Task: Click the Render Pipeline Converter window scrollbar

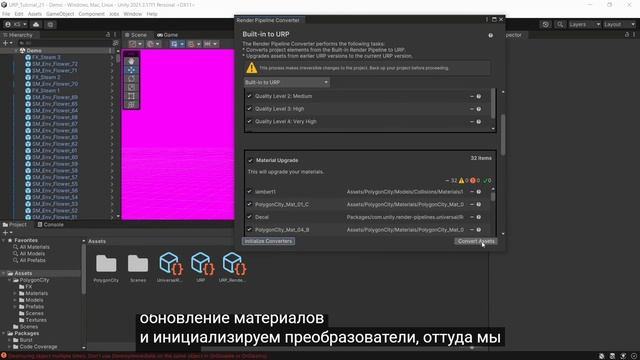Action: tap(503, 135)
